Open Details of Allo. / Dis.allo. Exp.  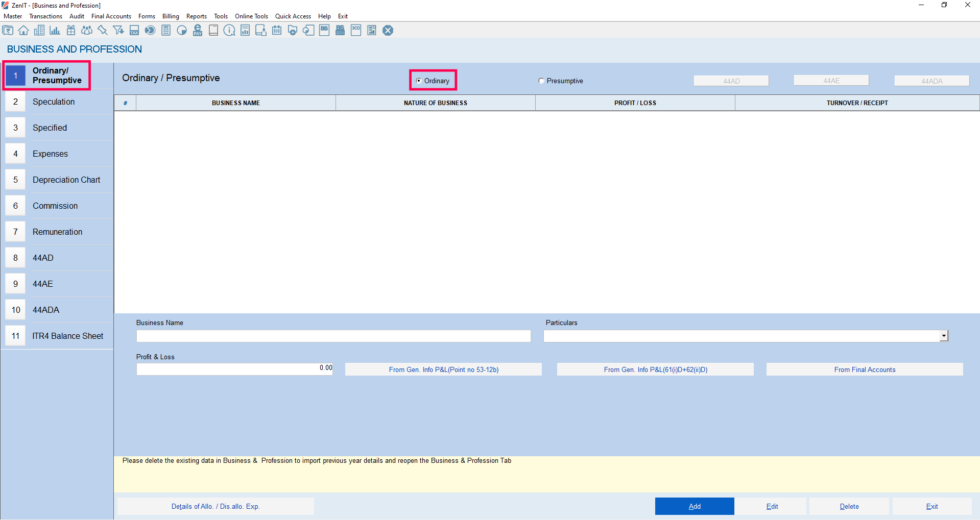pyautogui.click(x=216, y=506)
